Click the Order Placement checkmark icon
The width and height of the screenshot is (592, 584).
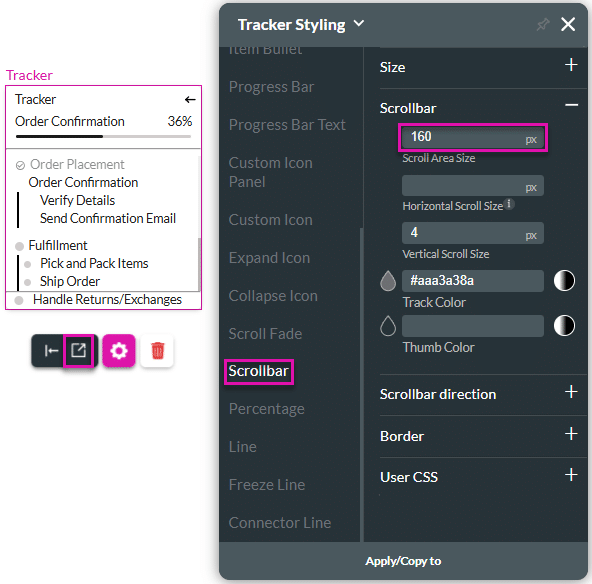pos(20,165)
